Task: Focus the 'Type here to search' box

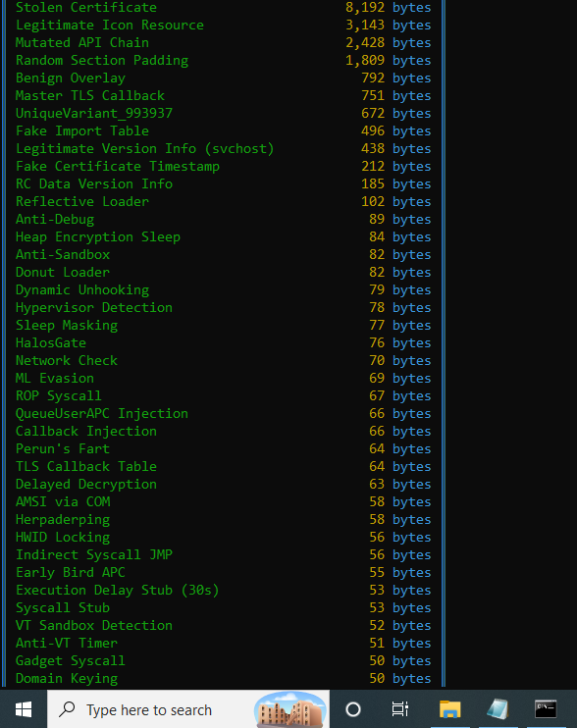Action: tap(188, 709)
